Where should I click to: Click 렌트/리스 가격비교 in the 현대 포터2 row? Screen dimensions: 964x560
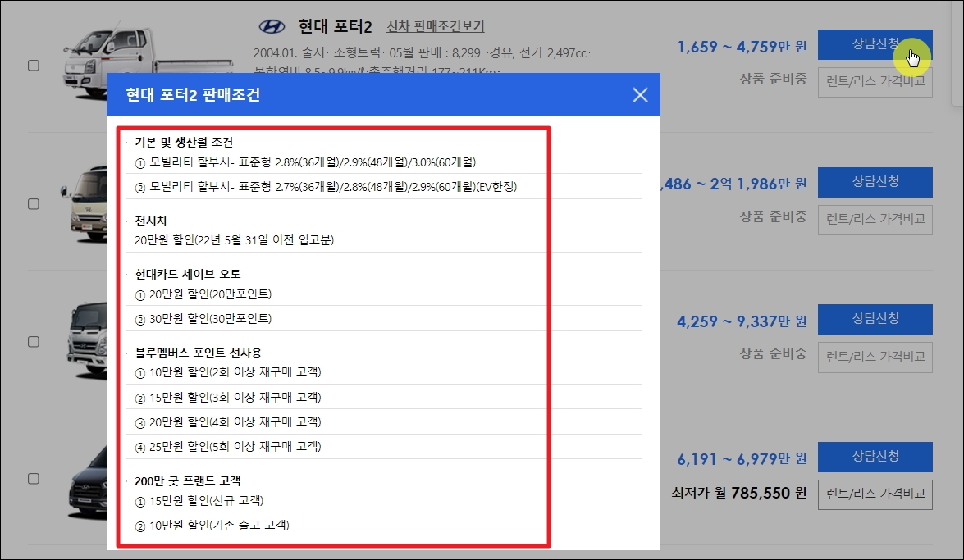coord(875,82)
